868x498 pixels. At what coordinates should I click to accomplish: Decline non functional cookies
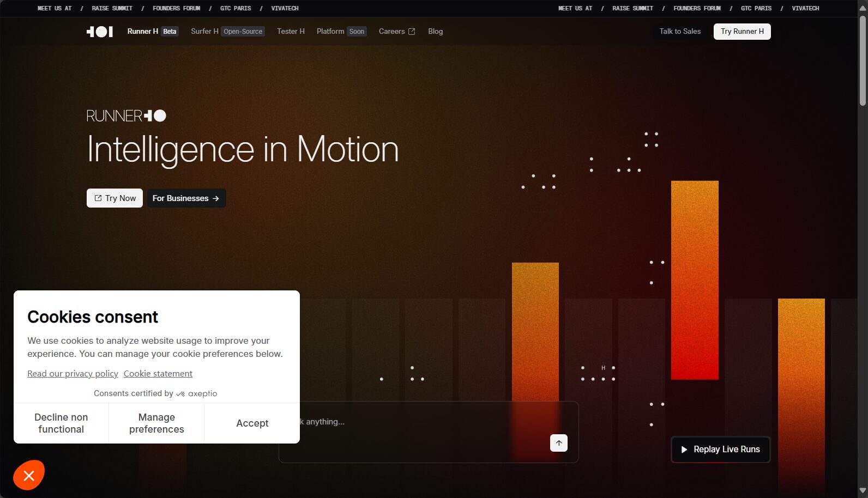coord(61,423)
